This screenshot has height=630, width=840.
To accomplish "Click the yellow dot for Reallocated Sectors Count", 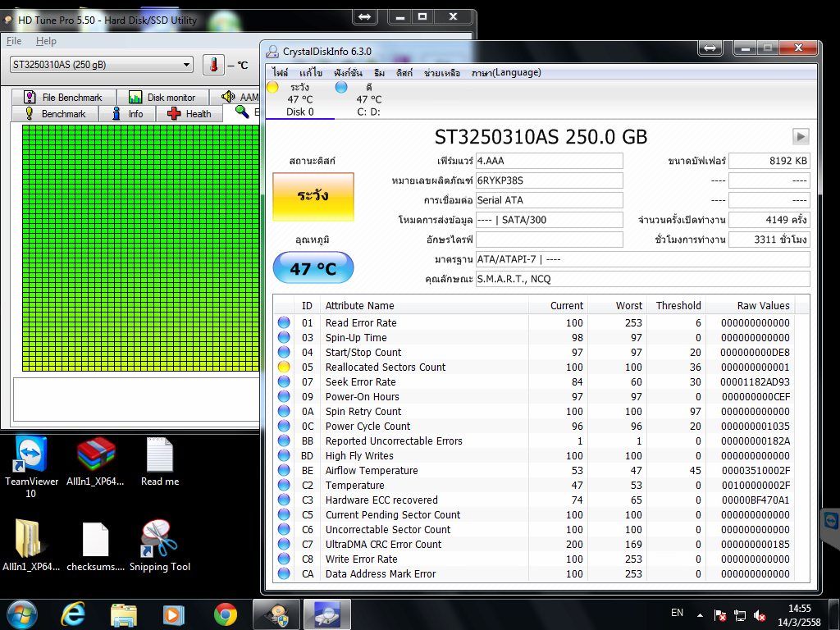I will pos(284,367).
